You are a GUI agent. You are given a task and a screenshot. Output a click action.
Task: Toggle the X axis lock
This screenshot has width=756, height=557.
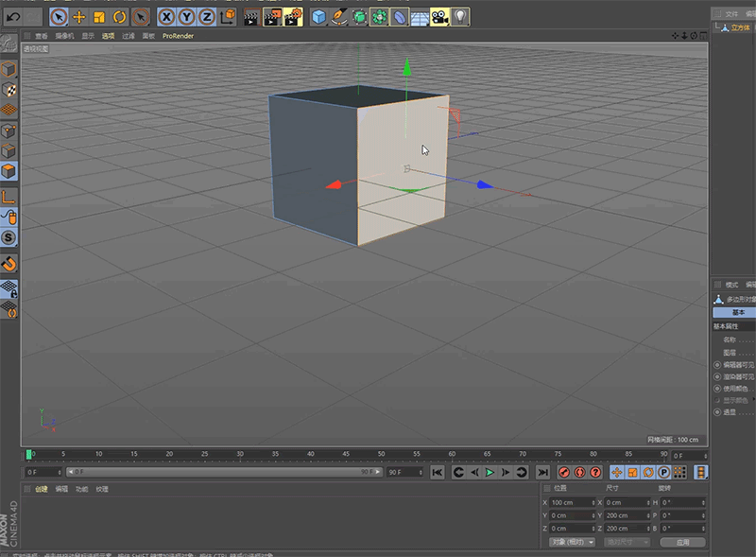[x=166, y=16]
